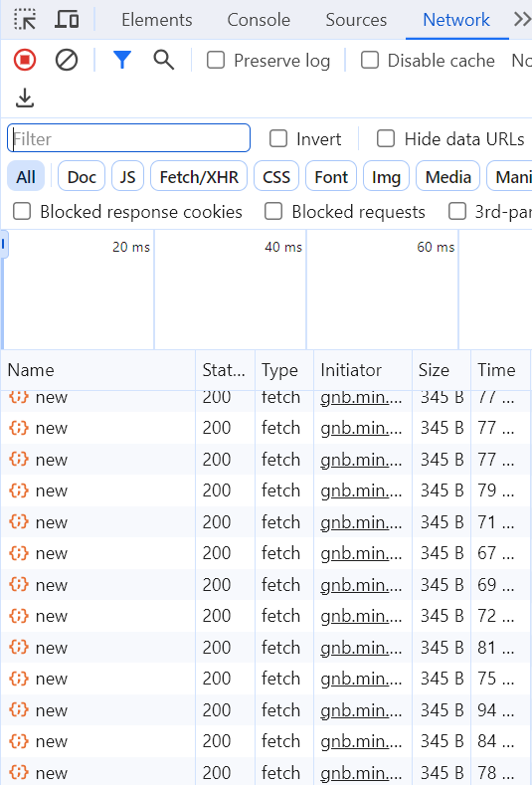
Task: Check the Disable cache option
Action: pos(370,60)
